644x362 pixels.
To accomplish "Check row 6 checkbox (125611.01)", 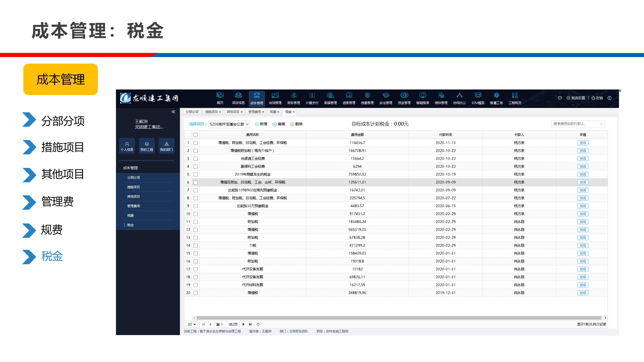I will (196, 182).
